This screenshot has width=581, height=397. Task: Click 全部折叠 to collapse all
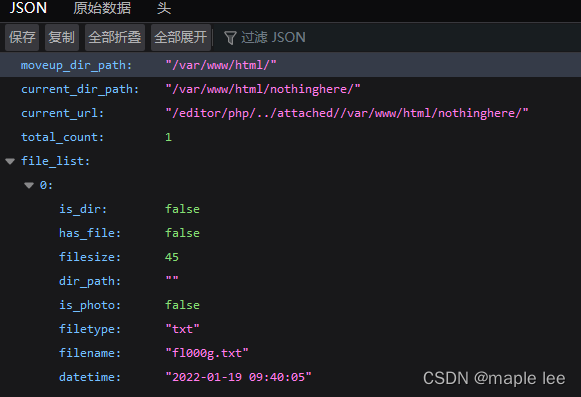coord(114,37)
